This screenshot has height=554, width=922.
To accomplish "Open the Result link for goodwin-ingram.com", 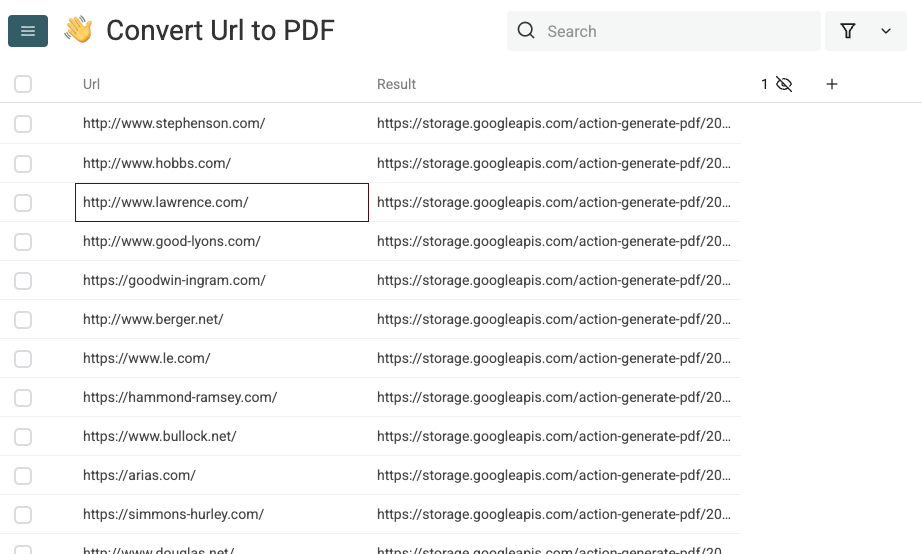I will pyautogui.click(x=554, y=281).
